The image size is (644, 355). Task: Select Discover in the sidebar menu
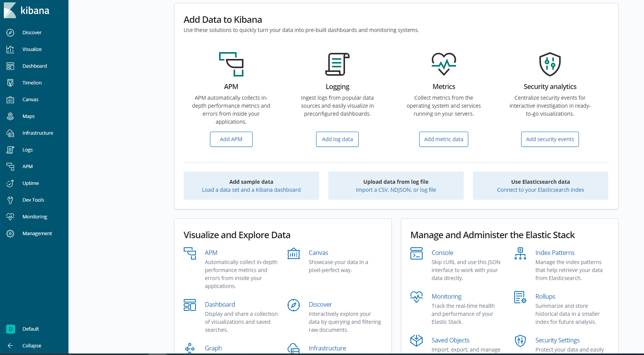[x=32, y=33]
